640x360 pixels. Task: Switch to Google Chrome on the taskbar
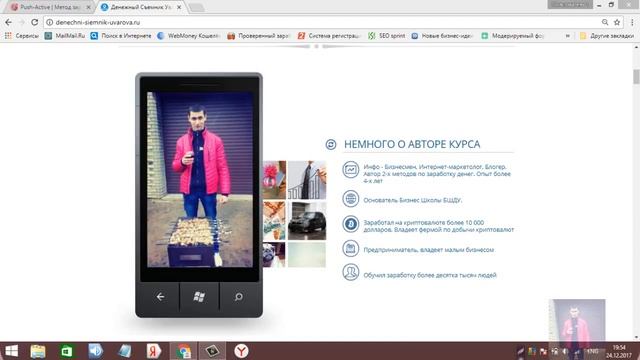click(184, 351)
